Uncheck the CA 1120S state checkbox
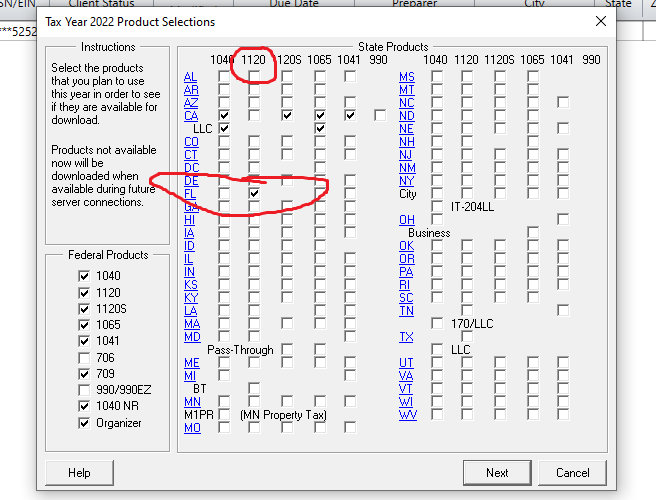This screenshot has width=656, height=500. [287, 115]
